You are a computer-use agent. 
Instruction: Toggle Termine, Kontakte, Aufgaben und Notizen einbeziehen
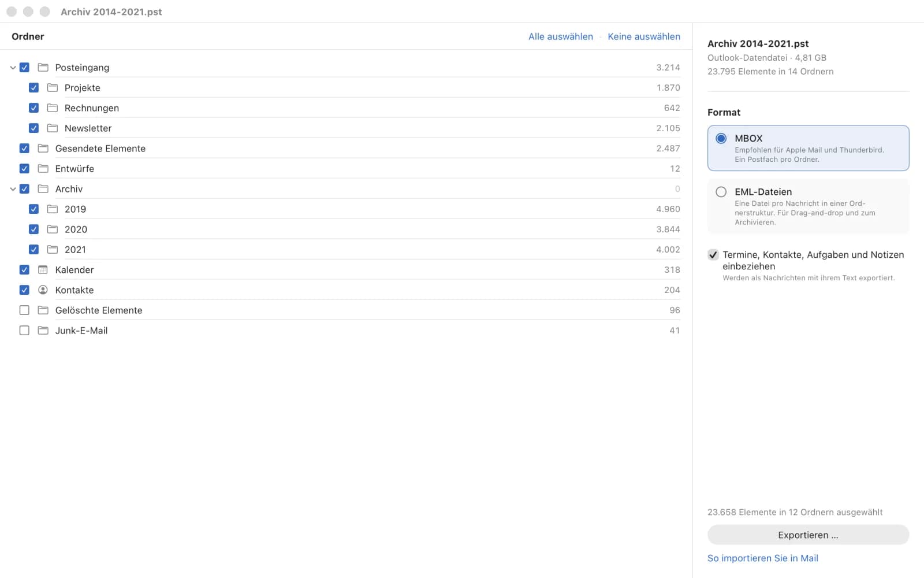tap(713, 255)
